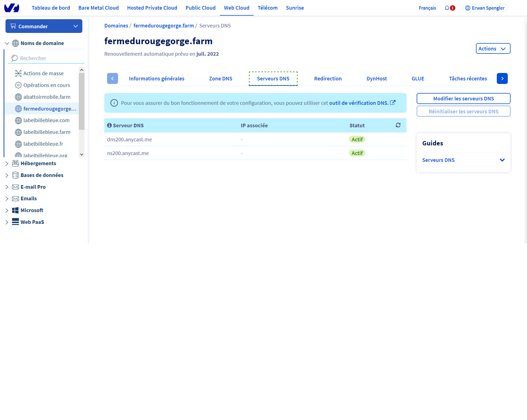Click the dns200.anycast.me server entry
The width and height of the screenshot is (527, 420).
coord(129,139)
